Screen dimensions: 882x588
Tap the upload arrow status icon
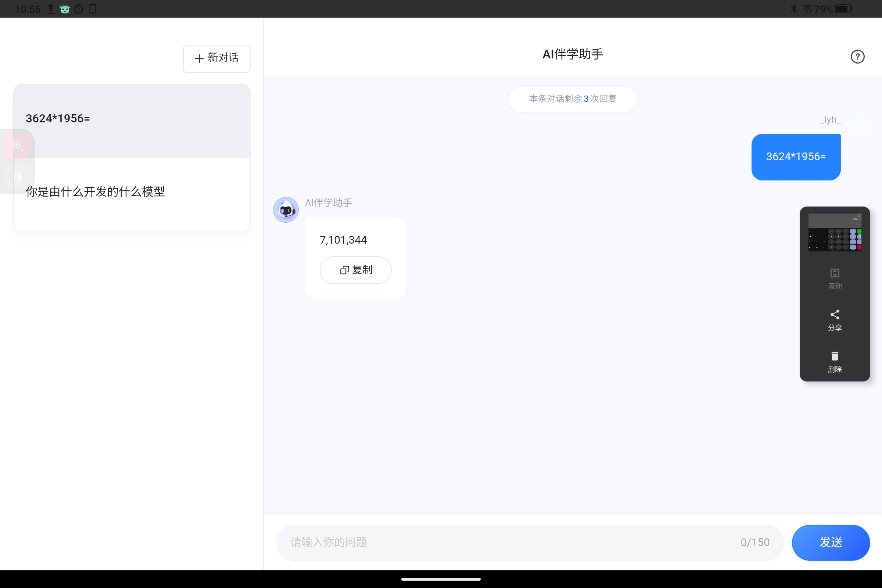click(x=51, y=8)
